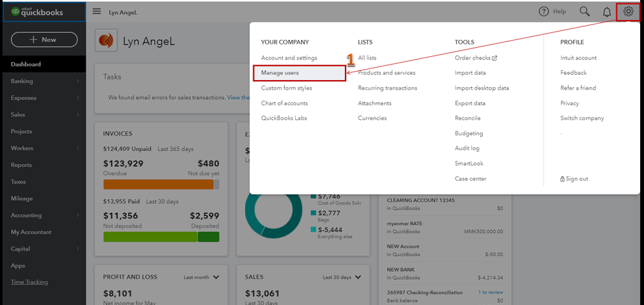
Task: Expand the Banking sidebar chevron
Action: tap(77, 81)
